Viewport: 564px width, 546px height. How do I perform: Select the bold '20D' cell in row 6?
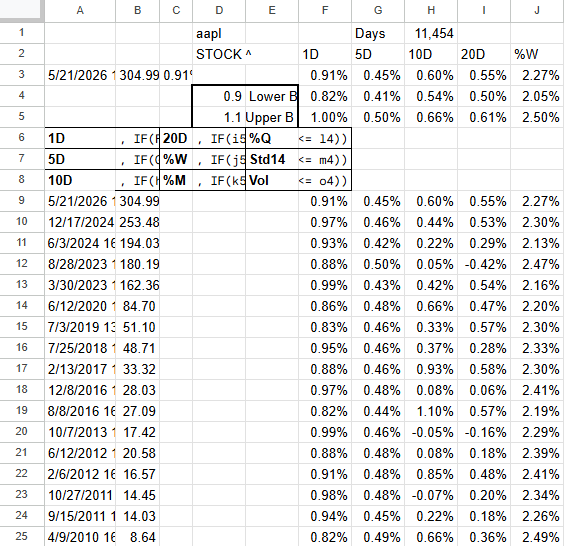pos(176,138)
